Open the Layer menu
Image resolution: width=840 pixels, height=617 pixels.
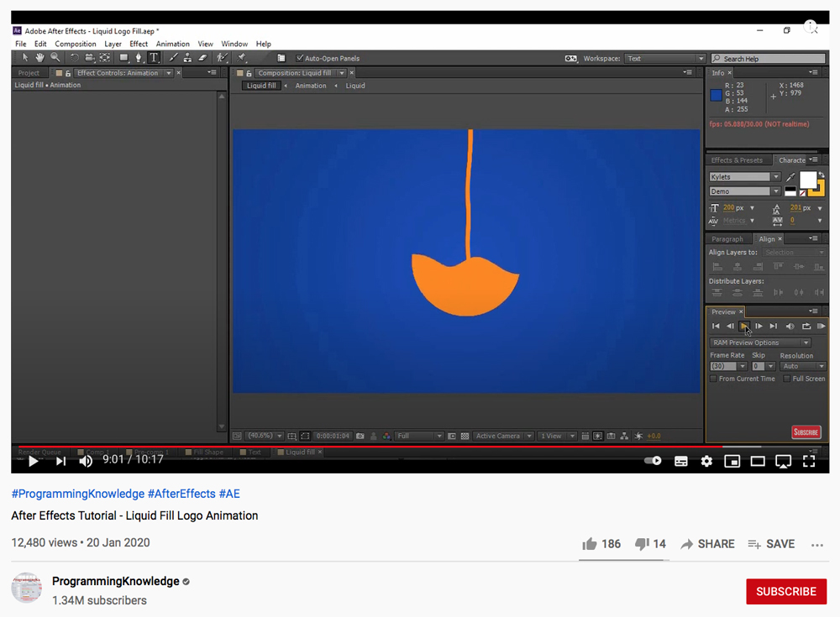[113, 44]
